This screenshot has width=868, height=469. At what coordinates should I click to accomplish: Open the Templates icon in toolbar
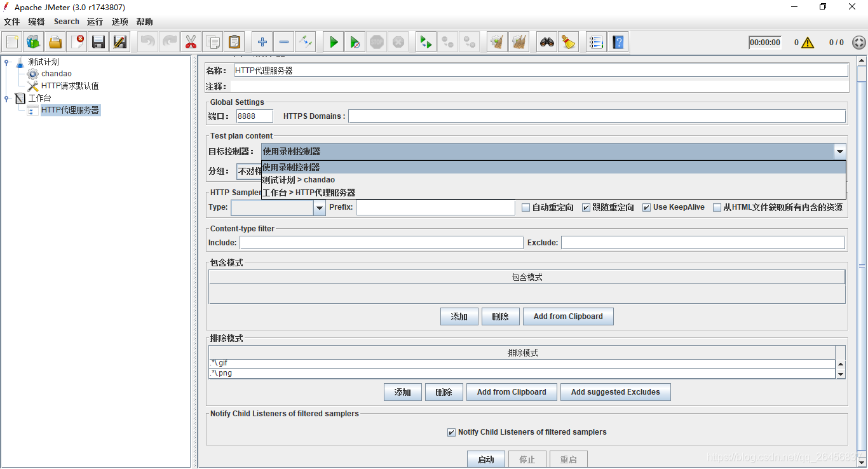[34, 43]
